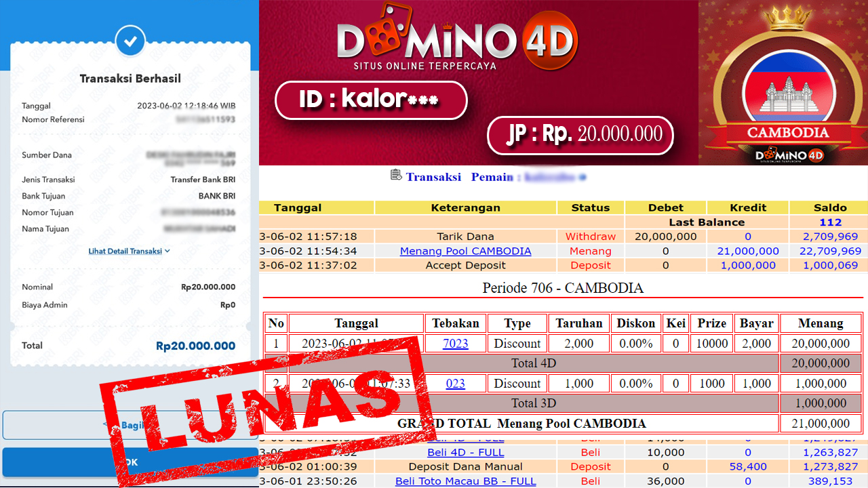Image resolution: width=868 pixels, height=488 pixels.
Task: Click the Deposit Dana Manual description
Action: [x=465, y=466]
